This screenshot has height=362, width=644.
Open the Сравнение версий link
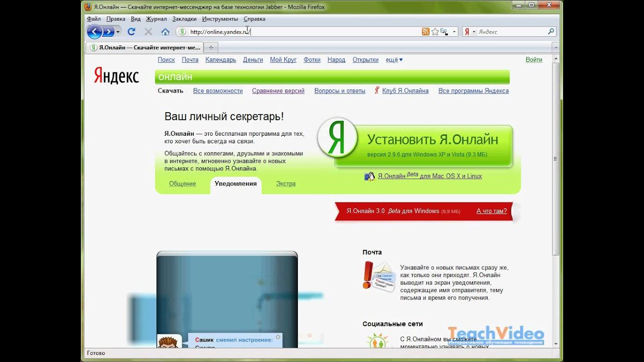pyautogui.click(x=278, y=90)
